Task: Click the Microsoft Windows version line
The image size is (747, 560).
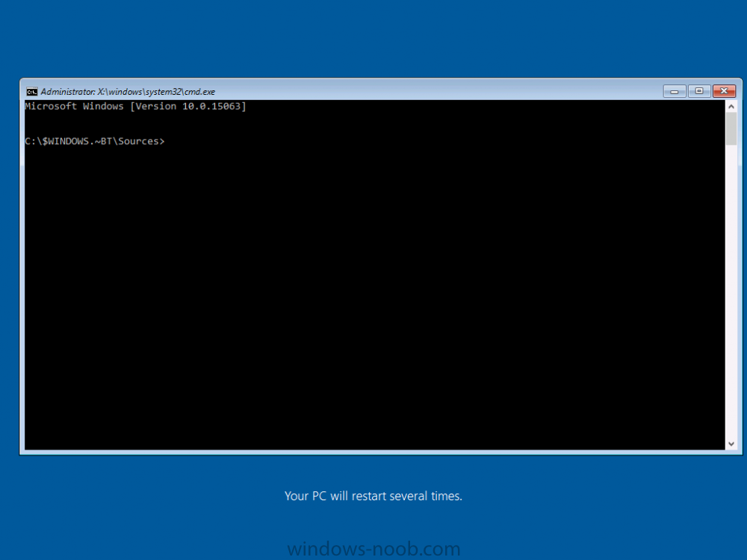Action: tap(135, 106)
